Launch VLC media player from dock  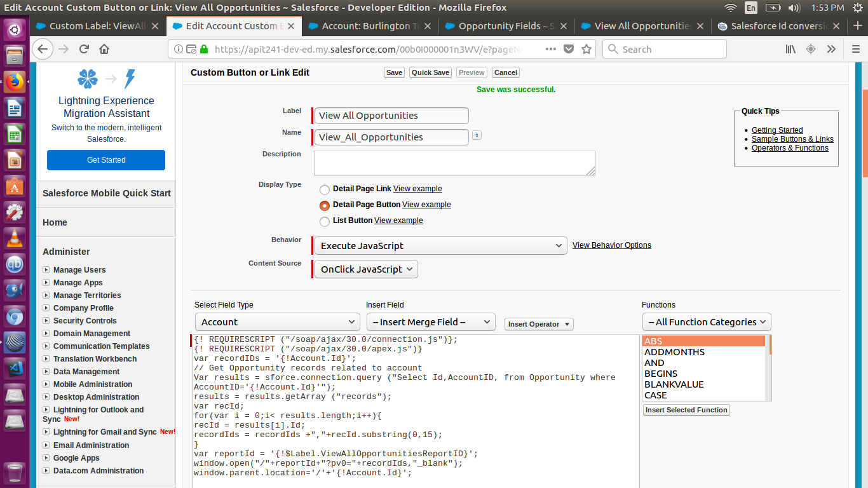click(15, 238)
